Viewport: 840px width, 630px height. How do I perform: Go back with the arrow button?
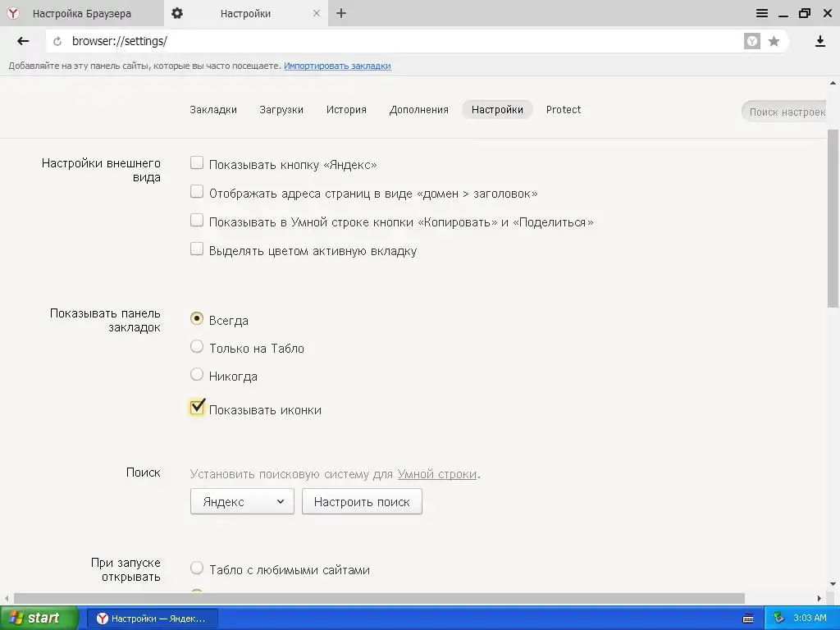click(x=22, y=41)
